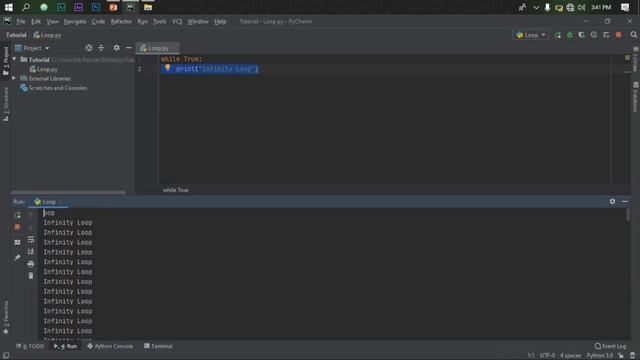The width and height of the screenshot is (640, 360).
Task: Click the 'while True' breadcrumb
Action: coord(176,190)
